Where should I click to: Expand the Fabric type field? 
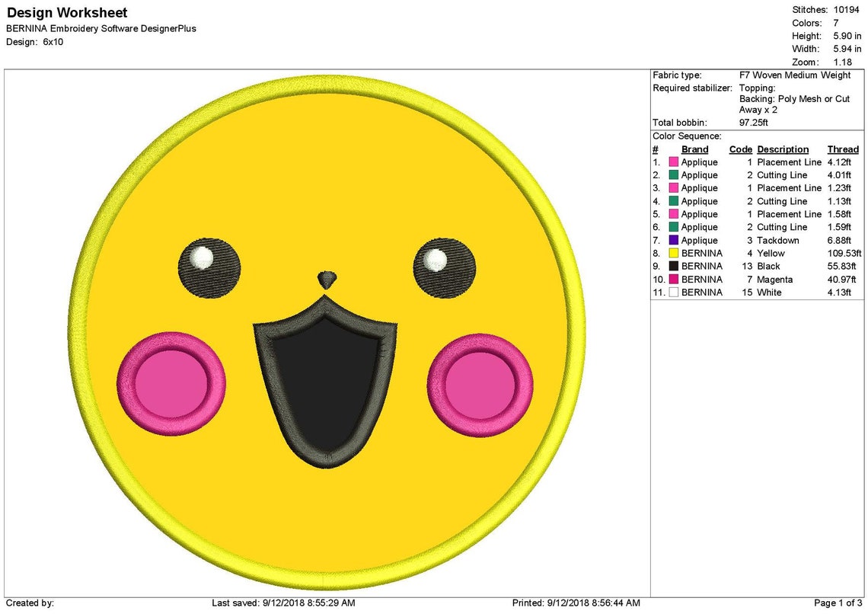678,75
